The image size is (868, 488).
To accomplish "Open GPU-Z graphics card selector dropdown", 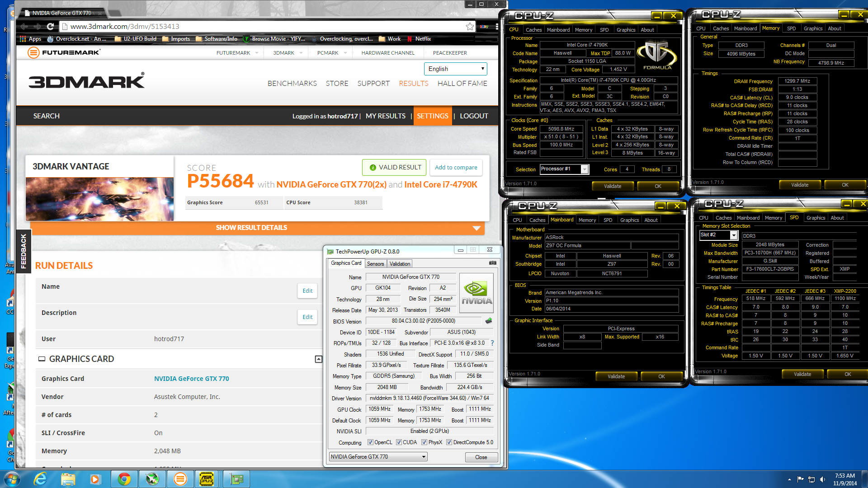I will pos(378,457).
